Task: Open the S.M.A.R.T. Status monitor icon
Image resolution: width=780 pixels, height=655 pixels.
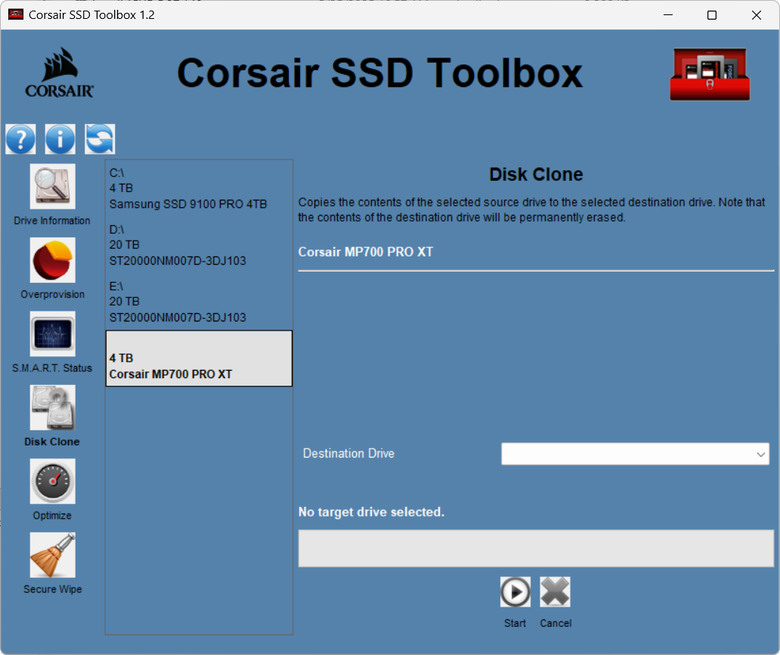Action: point(52,333)
